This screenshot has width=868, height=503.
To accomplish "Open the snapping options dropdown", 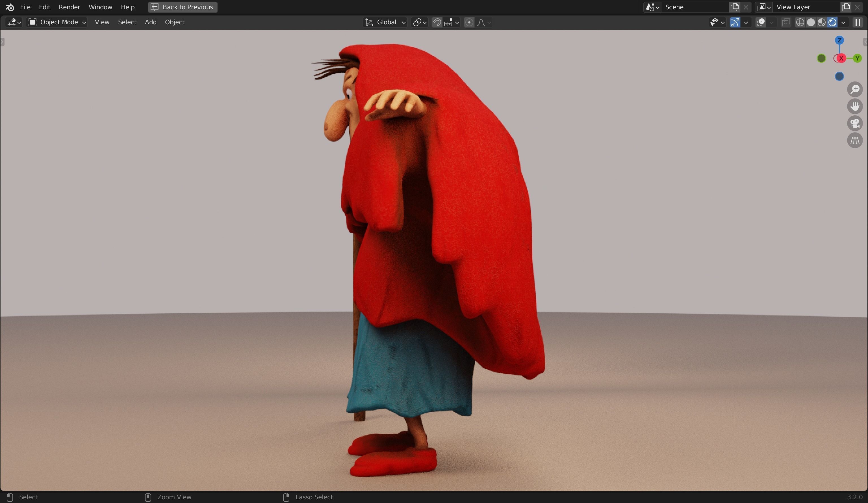I will point(452,22).
